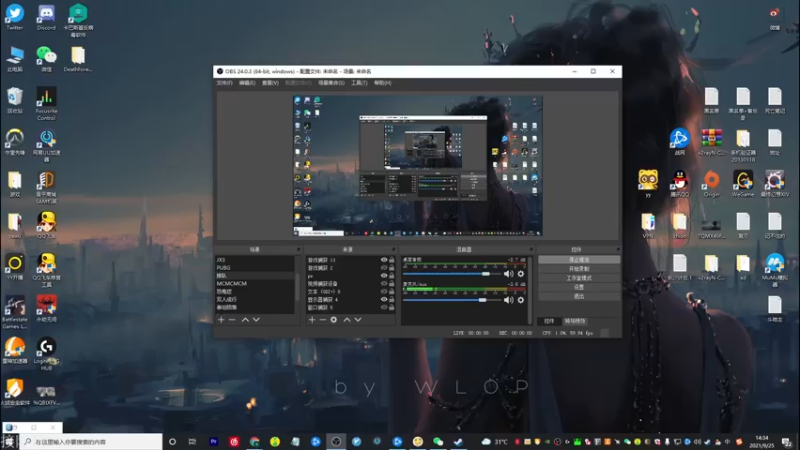Open Twitter desktop shortcut
The height and width of the screenshot is (450, 800).
click(x=15, y=17)
